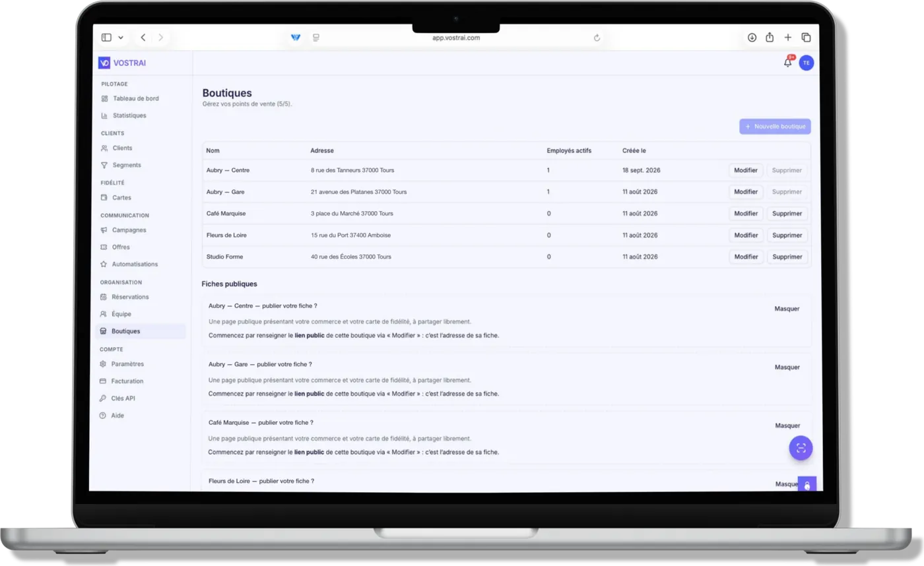Click Masquer on the Café Marquise fiche

(x=787, y=426)
